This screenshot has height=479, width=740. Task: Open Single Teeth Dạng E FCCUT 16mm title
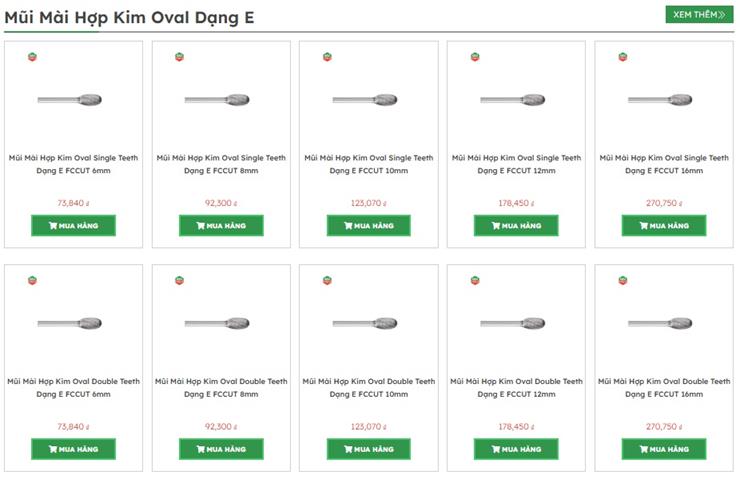point(664,164)
